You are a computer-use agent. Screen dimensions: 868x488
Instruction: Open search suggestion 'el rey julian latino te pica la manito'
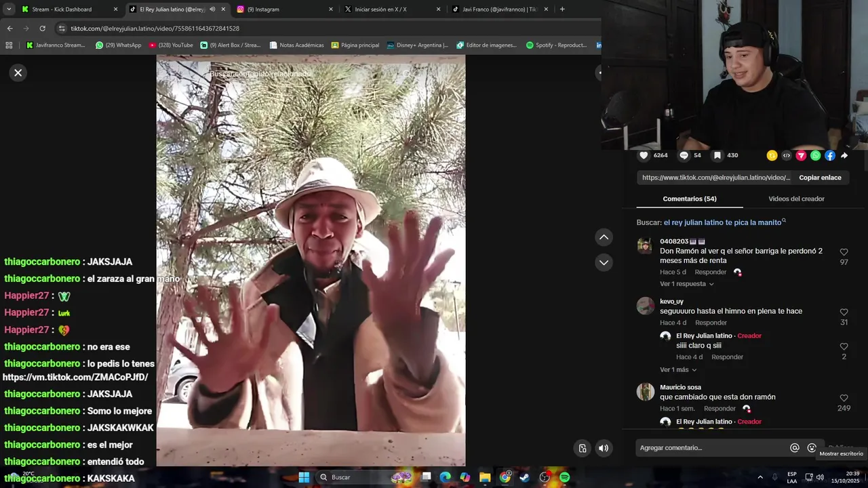[724, 222]
